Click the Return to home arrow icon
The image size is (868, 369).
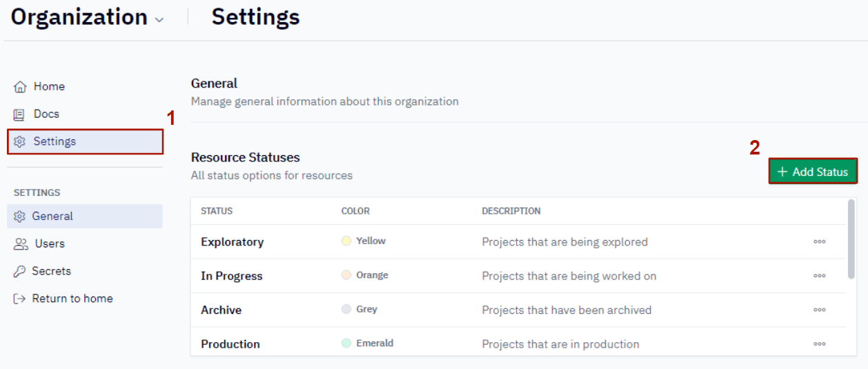point(20,299)
